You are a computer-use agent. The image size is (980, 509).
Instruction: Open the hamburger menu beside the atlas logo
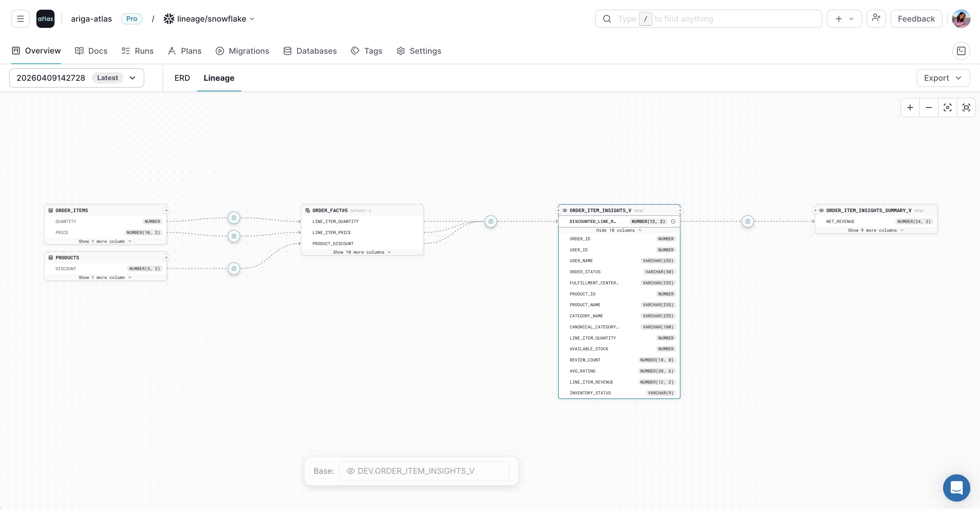pos(20,18)
